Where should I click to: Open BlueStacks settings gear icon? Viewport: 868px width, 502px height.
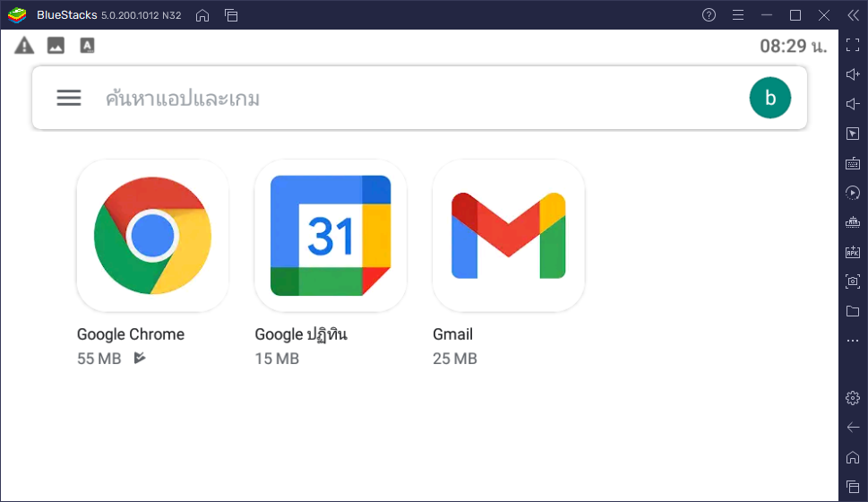point(853,398)
